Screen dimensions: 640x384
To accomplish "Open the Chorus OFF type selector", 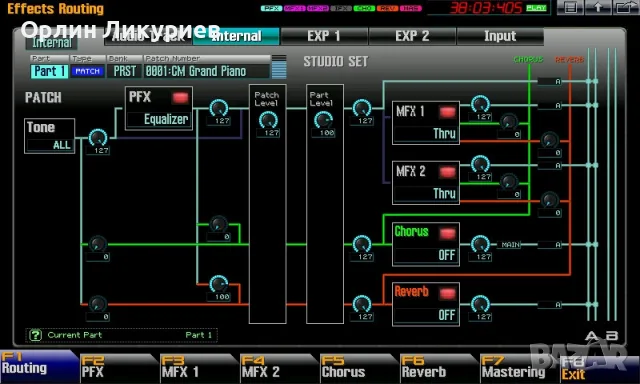I will 426,255.
